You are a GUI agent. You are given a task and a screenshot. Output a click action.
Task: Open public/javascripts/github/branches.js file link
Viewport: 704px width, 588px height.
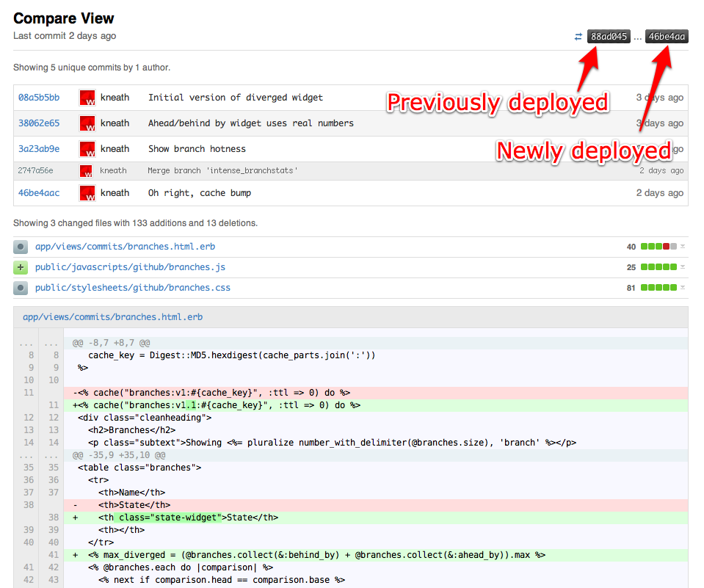pyautogui.click(x=130, y=267)
